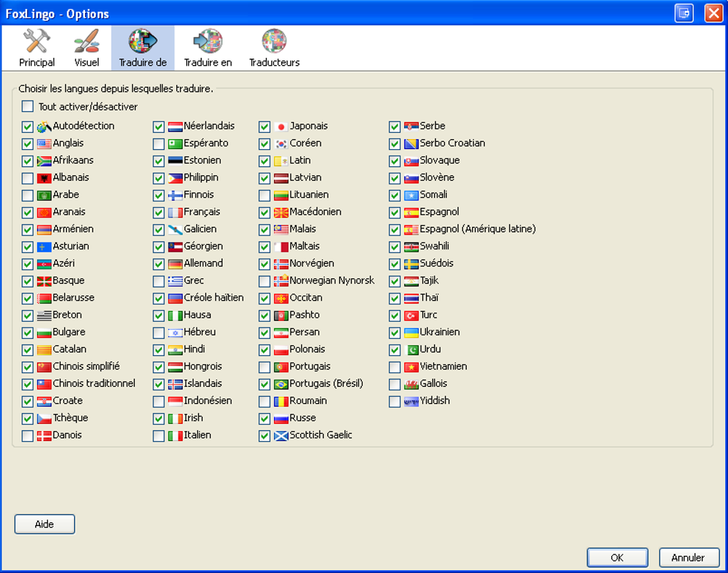Click the Breton flag icon
The height and width of the screenshot is (573, 728).
[44, 315]
